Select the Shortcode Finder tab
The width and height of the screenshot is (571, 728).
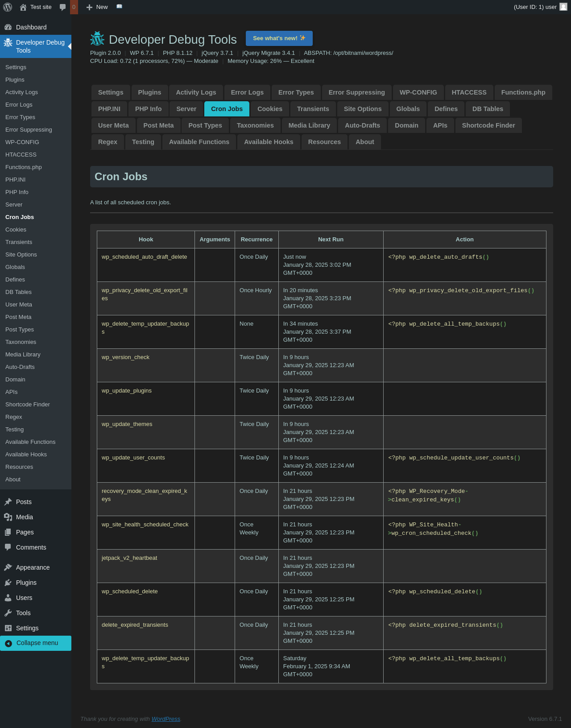click(488, 125)
